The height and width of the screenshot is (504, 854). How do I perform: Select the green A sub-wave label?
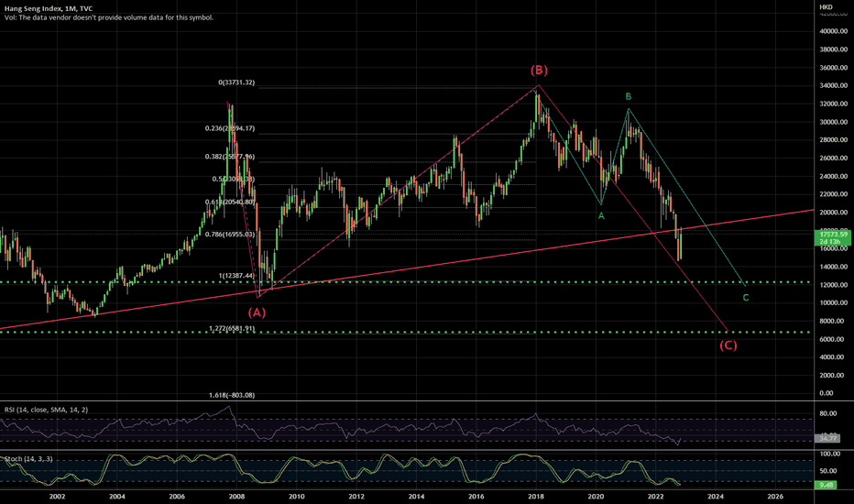pos(601,215)
